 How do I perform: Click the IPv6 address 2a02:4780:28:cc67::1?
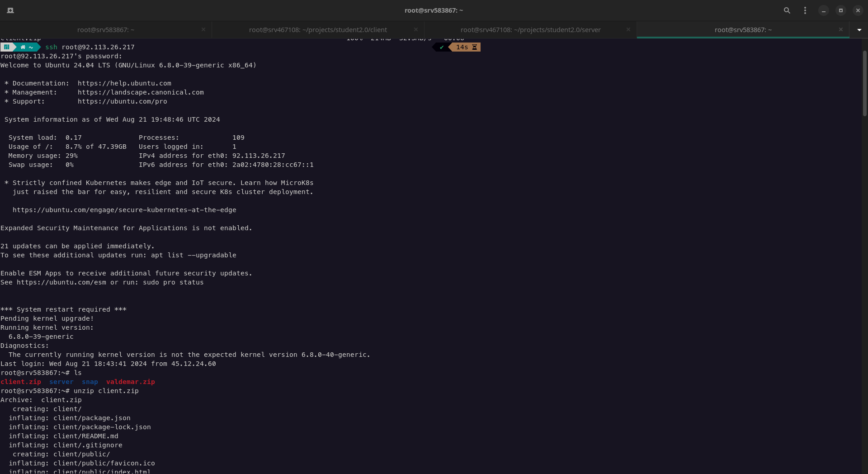273,165
